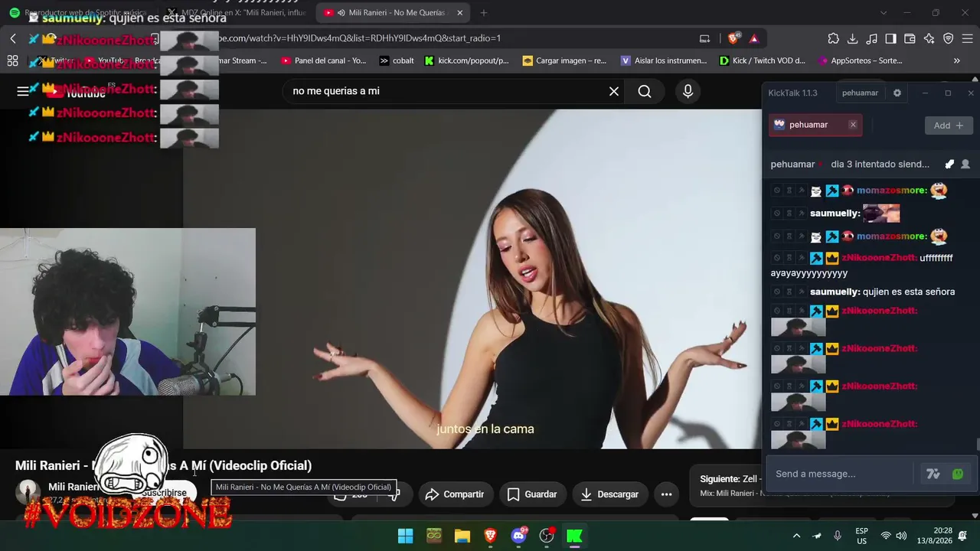Open the moderator sword icon in KickTalk header
Screen dimensions: 980x551
(x=949, y=164)
